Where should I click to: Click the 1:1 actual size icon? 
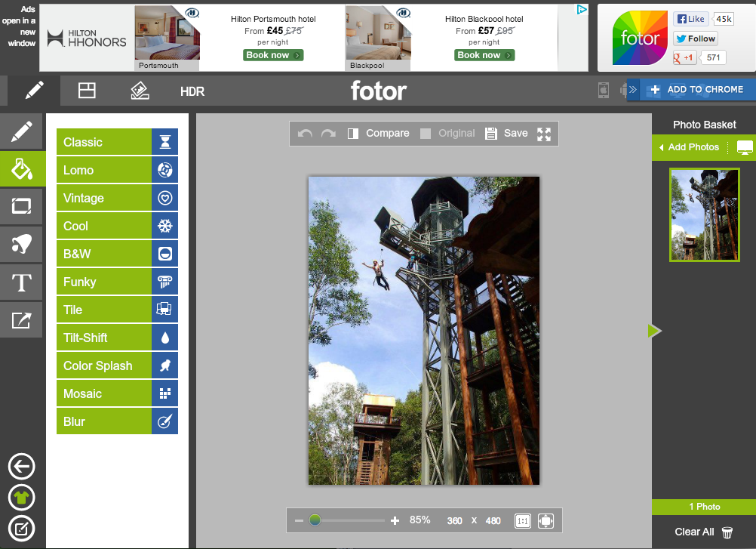pyautogui.click(x=522, y=521)
